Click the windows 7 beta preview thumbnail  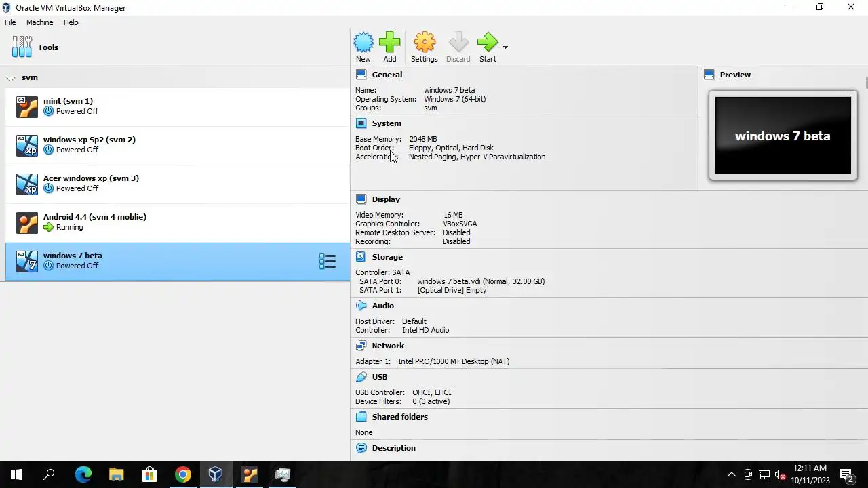(783, 136)
